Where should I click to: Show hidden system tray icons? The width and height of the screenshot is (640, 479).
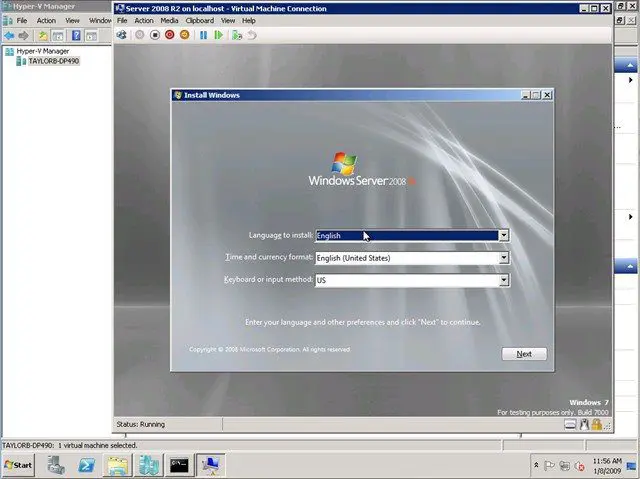tap(536, 465)
